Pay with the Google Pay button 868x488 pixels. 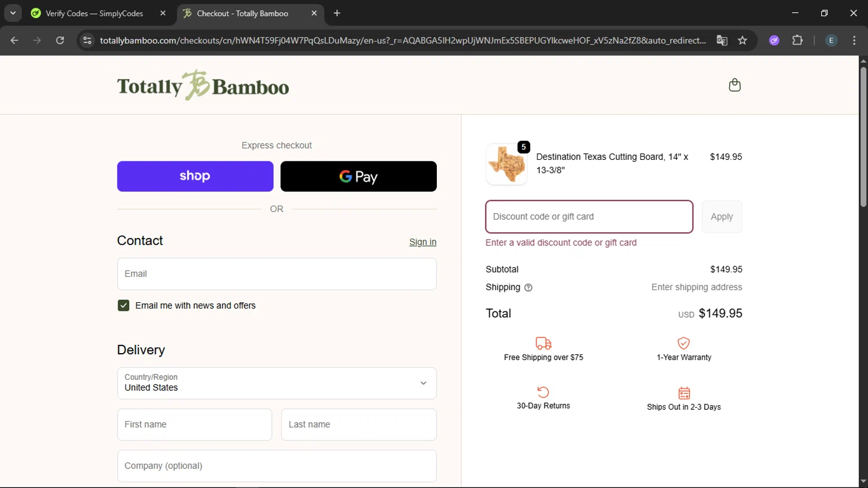pyautogui.click(x=358, y=177)
